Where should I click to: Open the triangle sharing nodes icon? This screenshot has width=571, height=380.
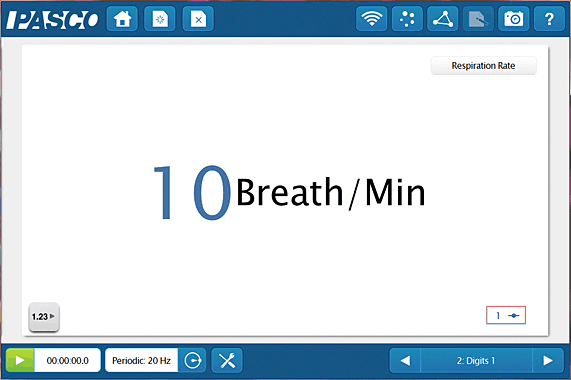(x=442, y=19)
